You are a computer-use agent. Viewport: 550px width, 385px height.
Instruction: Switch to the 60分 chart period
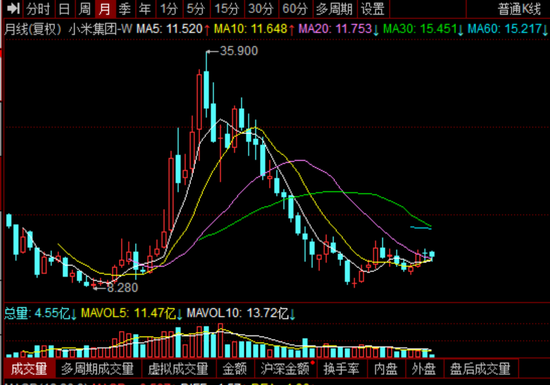click(x=295, y=8)
